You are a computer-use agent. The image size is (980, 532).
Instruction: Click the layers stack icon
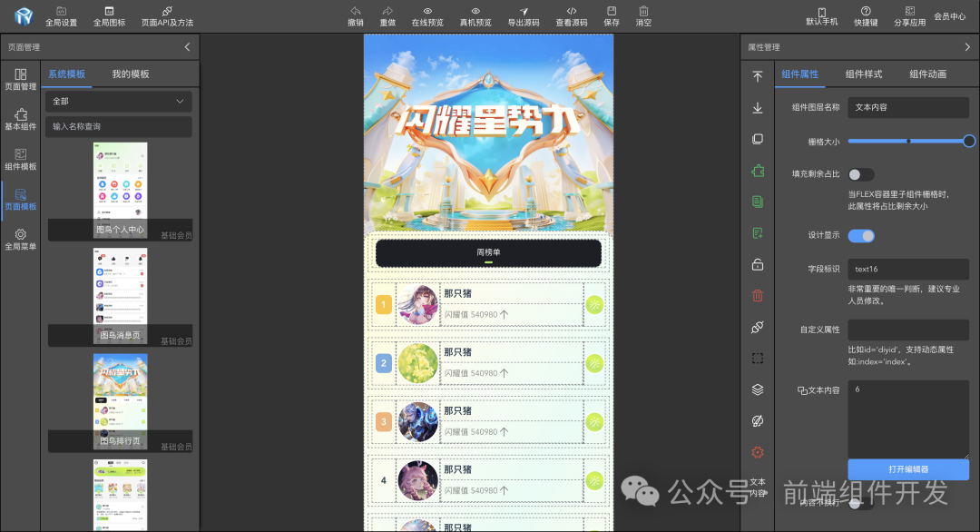[x=758, y=389]
